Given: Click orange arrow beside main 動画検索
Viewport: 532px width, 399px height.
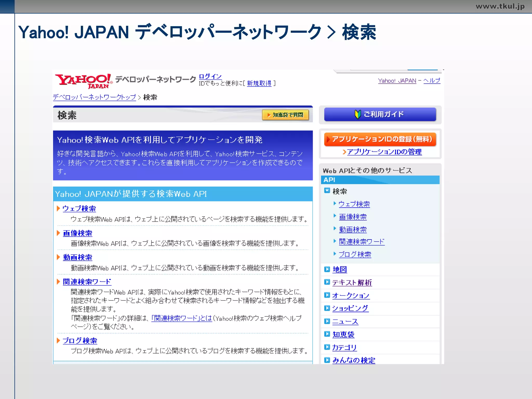Looking at the screenshot, I should click(58, 257).
